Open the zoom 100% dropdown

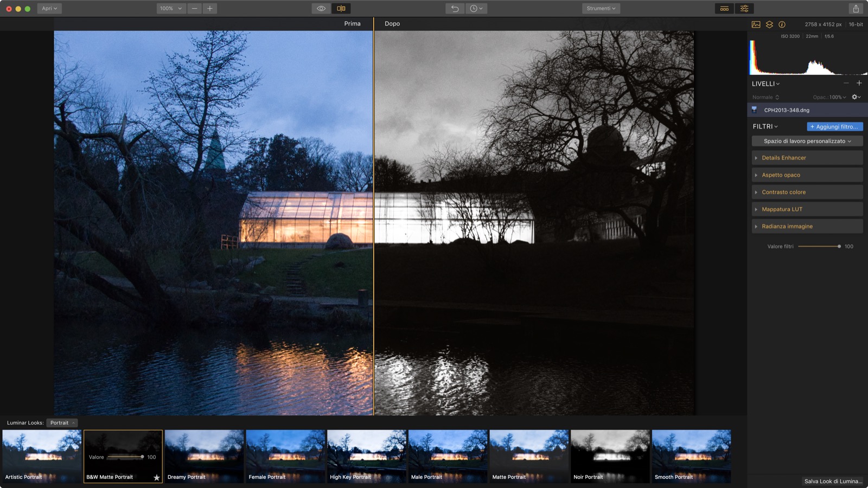pos(170,9)
